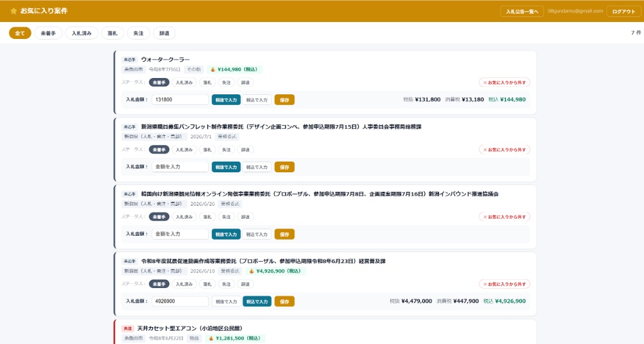The height and width of the screenshot is (344, 644).
Task: Set パンフレット制作 case status to 落札
Action: click(x=208, y=150)
